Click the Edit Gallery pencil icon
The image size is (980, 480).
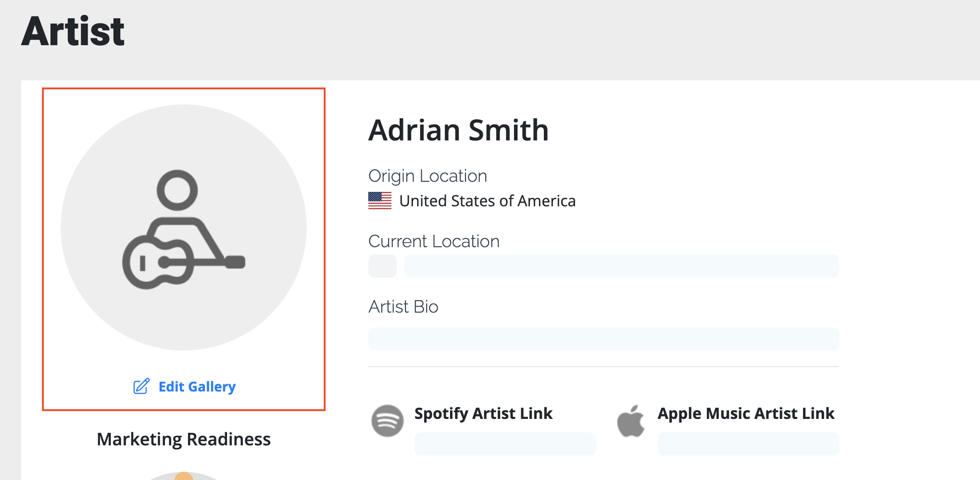pyautogui.click(x=141, y=387)
